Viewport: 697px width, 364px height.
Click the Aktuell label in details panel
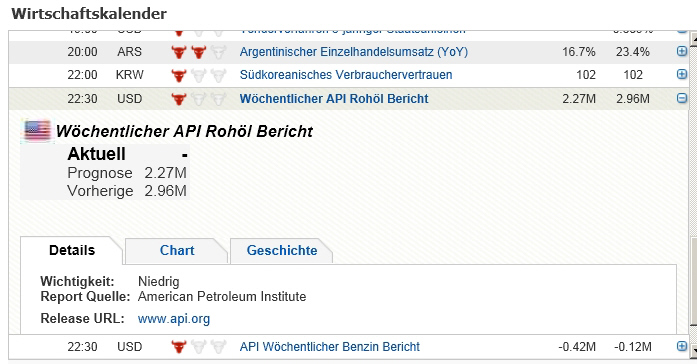[96, 154]
